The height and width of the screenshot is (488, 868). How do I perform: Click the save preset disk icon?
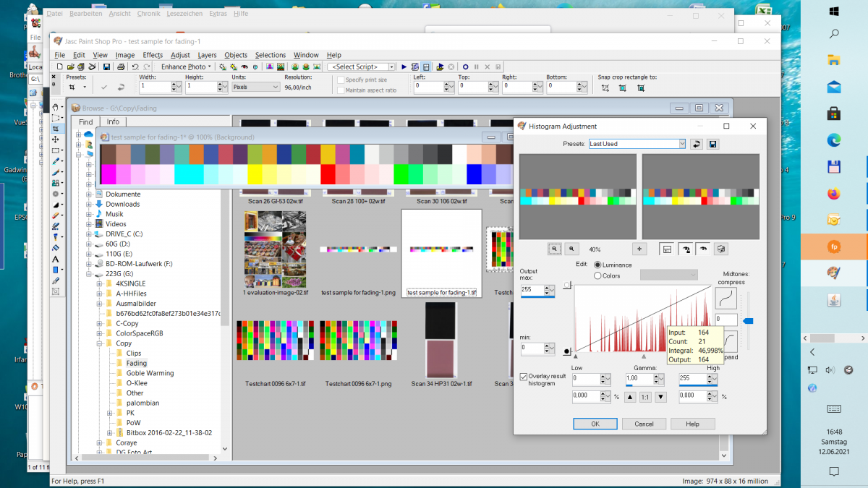pos(712,144)
